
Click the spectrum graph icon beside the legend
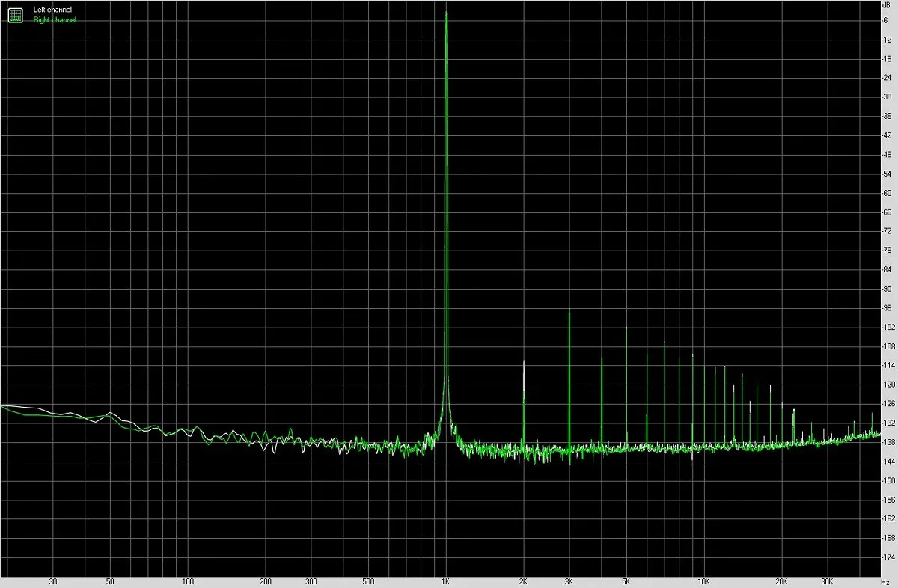click(15, 14)
